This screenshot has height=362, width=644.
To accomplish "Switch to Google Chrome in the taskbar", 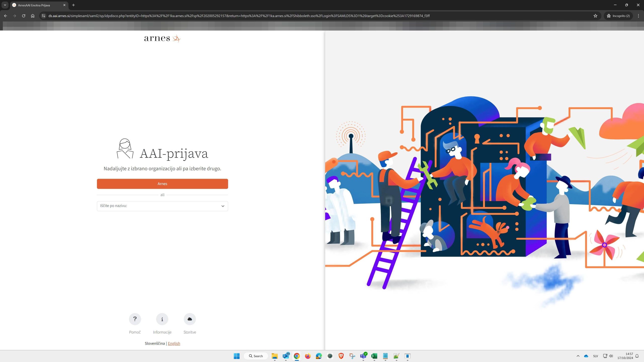I will (297, 356).
